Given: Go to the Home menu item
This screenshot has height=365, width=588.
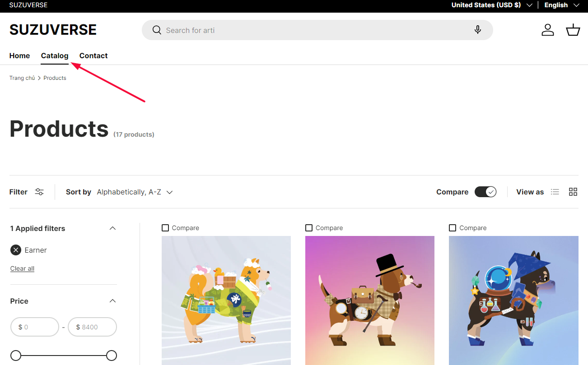Looking at the screenshot, I should [19, 55].
